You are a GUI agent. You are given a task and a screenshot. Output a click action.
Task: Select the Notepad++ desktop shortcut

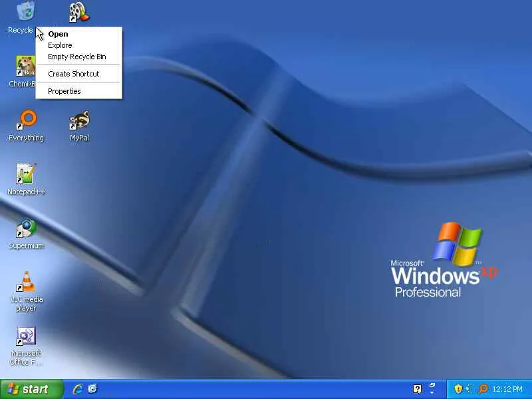coord(26,174)
